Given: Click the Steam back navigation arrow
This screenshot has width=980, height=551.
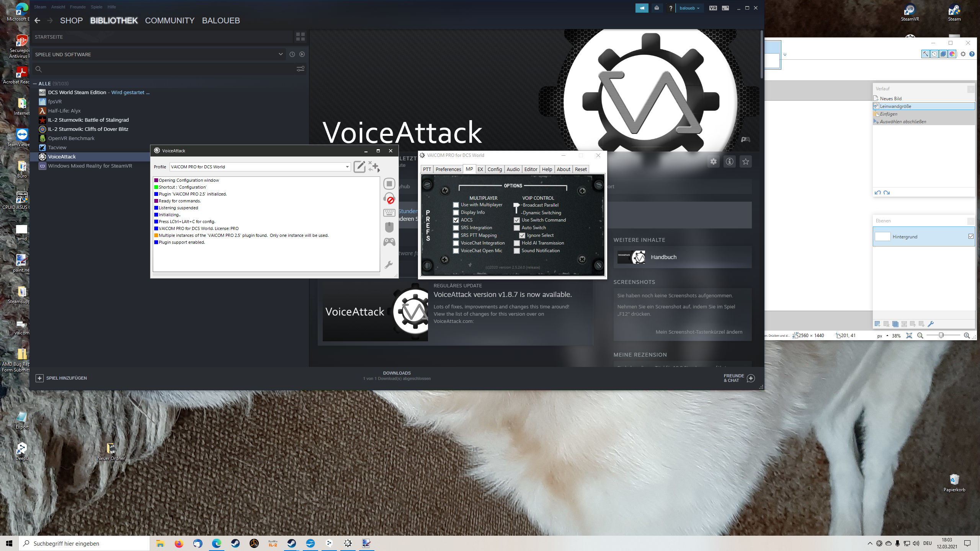Looking at the screenshot, I should tap(37, 21).
